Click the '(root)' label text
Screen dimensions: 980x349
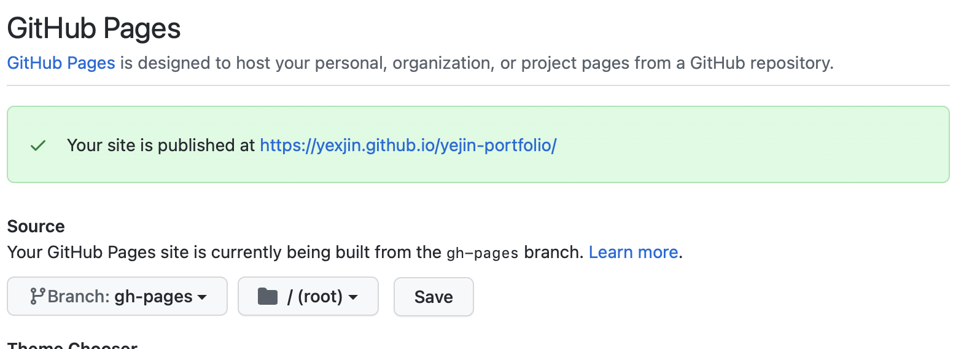(x=320, y=297)
